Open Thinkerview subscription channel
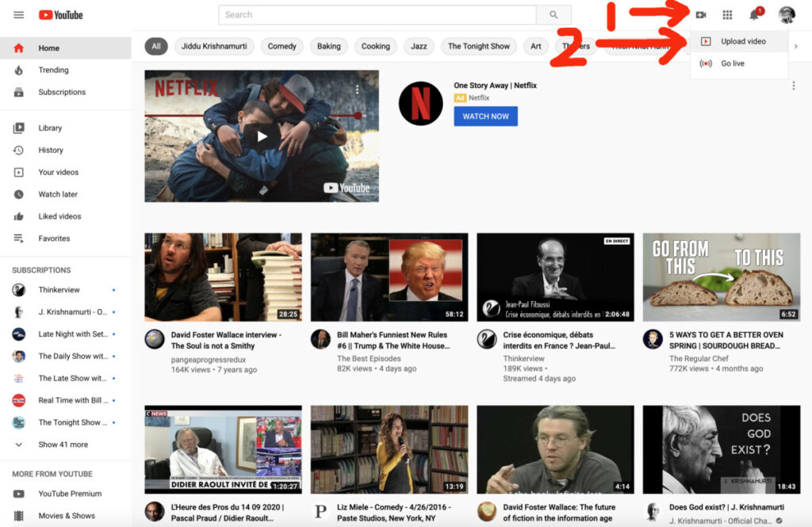The height and width of the screenshot is (527, 812). 66,290
